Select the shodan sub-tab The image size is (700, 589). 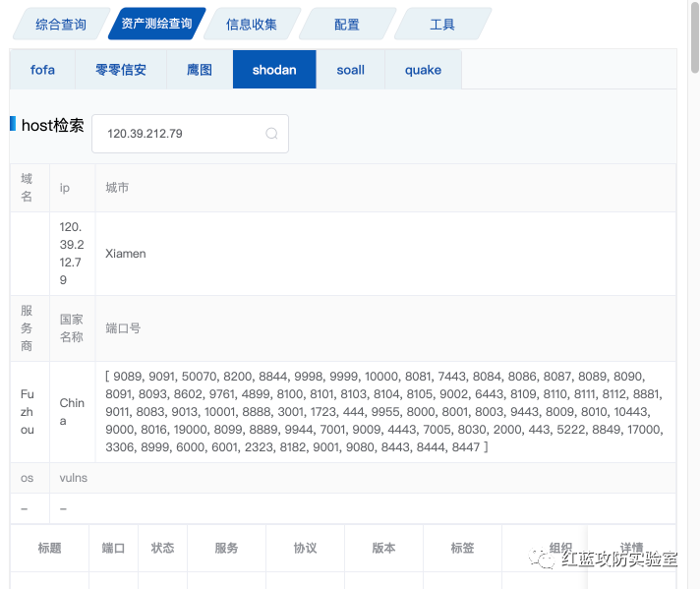click(274, 70)
